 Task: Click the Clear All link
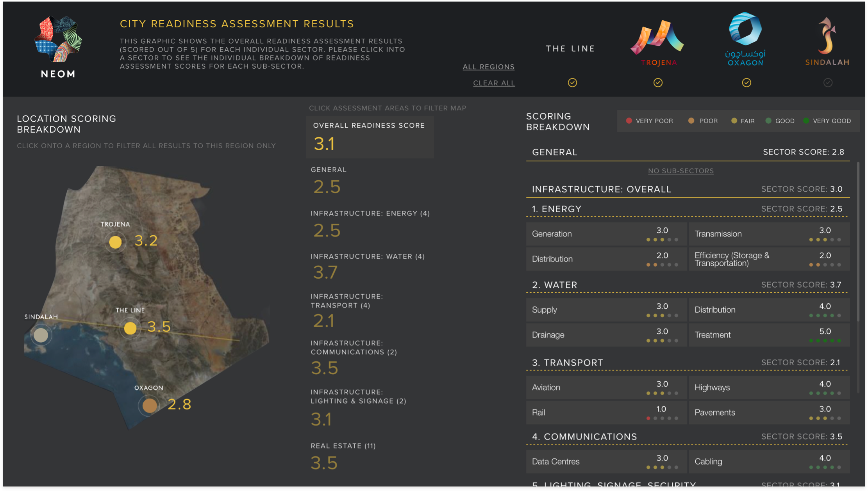coord(494,83)
